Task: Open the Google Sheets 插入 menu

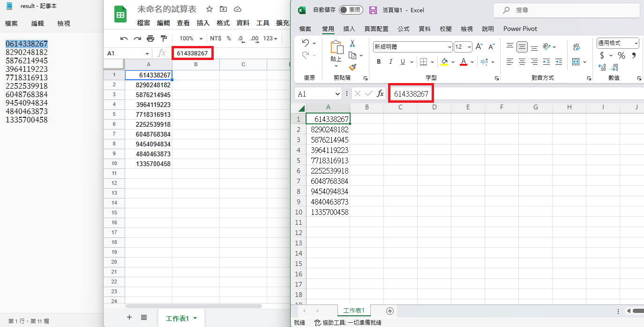Action: pos(203,23)
